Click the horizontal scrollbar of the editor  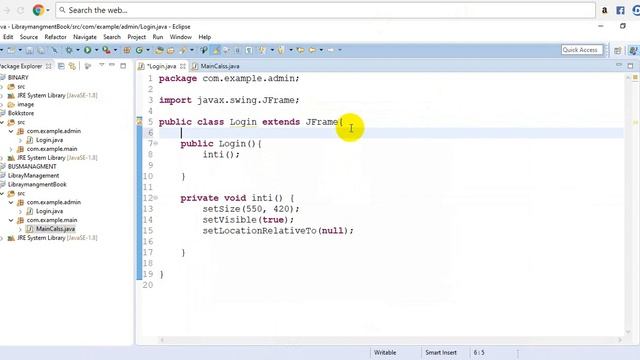tap(391, 340)
